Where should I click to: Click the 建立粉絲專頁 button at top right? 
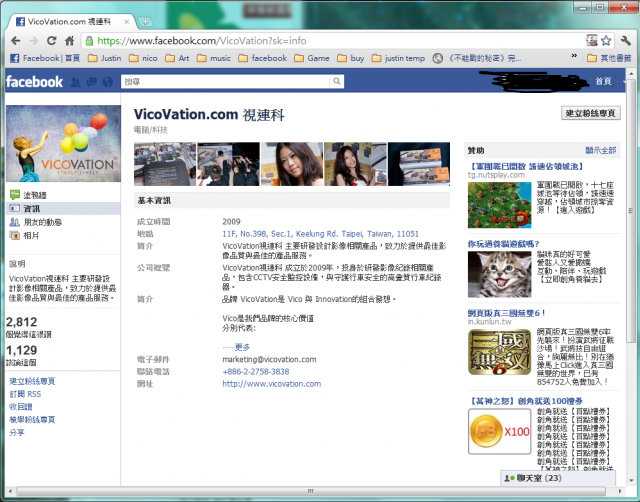click(x=591, y=113)
